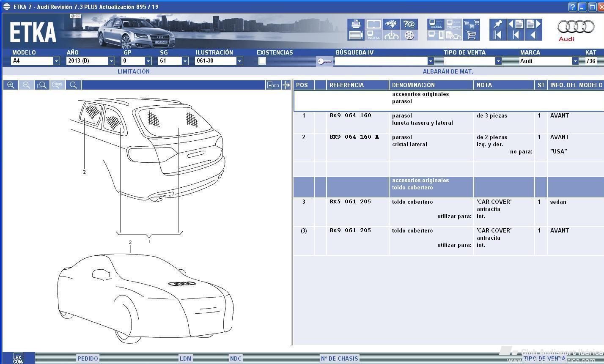Click the PEDIDO footer tab
604x364 pixels.
tap(88, 359)
